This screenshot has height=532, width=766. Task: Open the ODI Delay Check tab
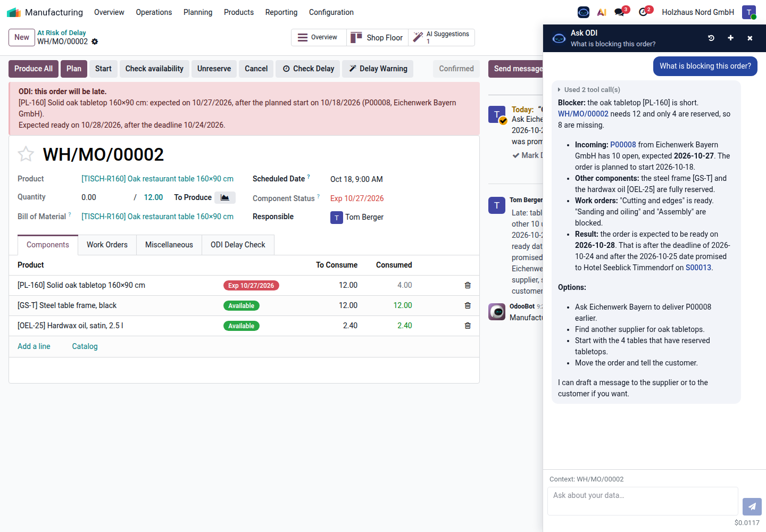[x=238, y=245]
